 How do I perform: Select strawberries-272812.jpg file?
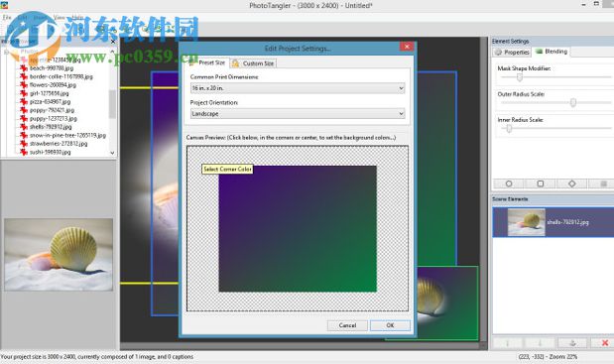[59, 144]
